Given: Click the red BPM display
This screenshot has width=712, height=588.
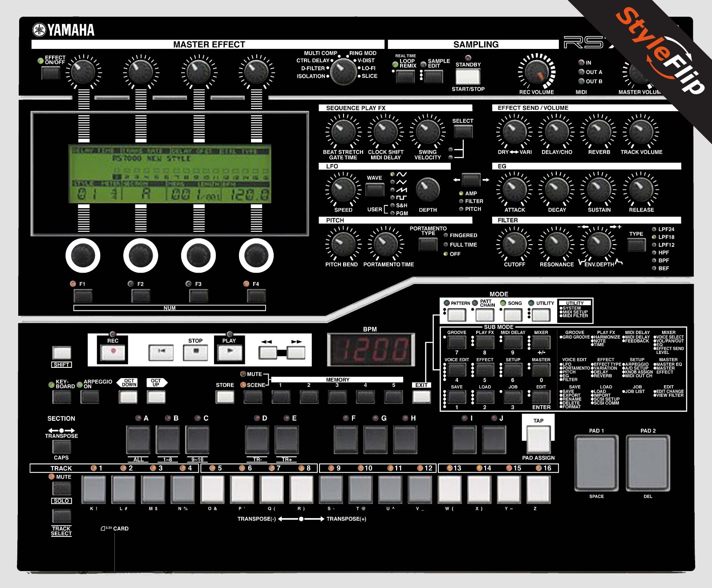Looking at the screenshot, I should (x=371, y=349).
